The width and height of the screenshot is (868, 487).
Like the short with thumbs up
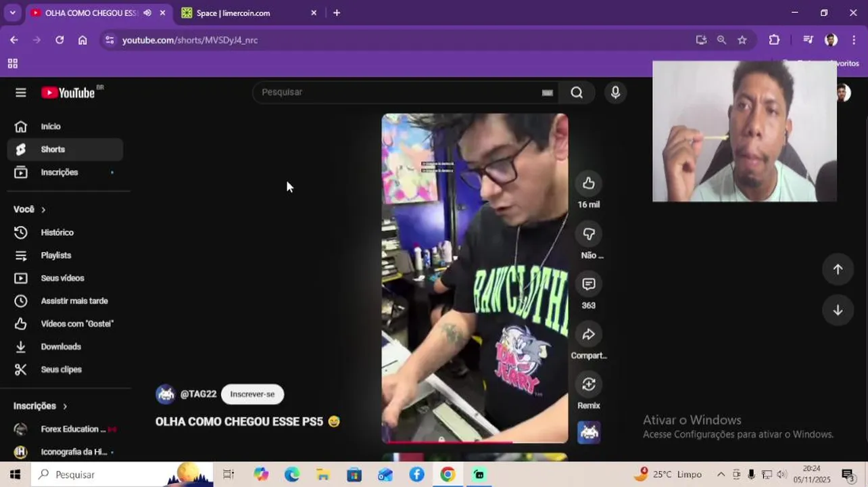[589, 183]
